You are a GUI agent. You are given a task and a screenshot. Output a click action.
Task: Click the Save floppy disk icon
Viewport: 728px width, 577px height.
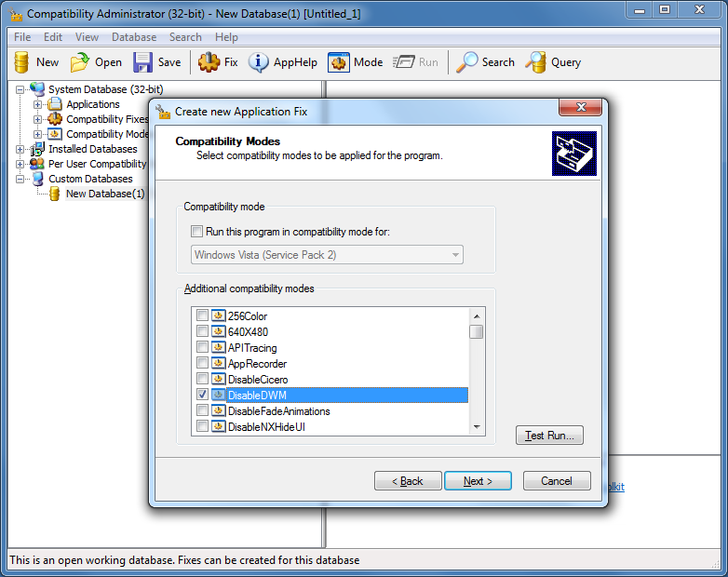(x=142, y=62)
